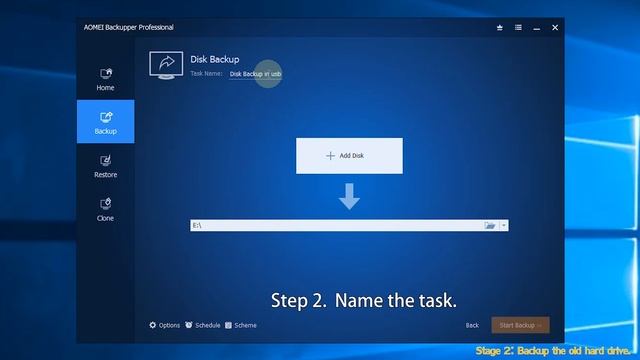Open backup Options
The height and width of the screenshot is (360, 640).
pos(164,325)
